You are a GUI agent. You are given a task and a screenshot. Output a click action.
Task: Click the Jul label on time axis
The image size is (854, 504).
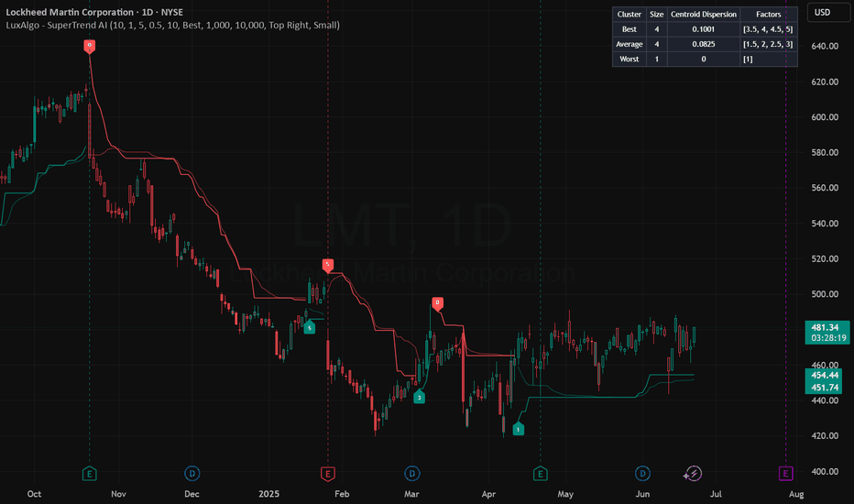(716, 494)
